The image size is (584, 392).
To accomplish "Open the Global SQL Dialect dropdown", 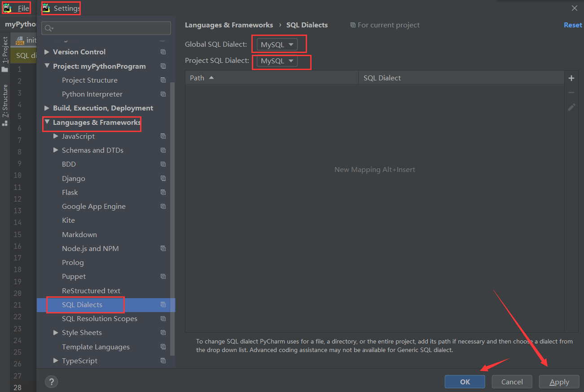I will 277,44.
